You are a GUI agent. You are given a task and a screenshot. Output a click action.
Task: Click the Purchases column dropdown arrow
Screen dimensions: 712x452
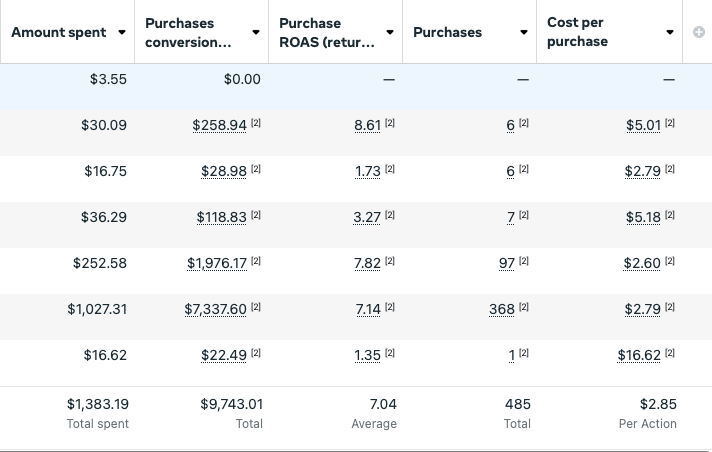[x=524, y=32]
